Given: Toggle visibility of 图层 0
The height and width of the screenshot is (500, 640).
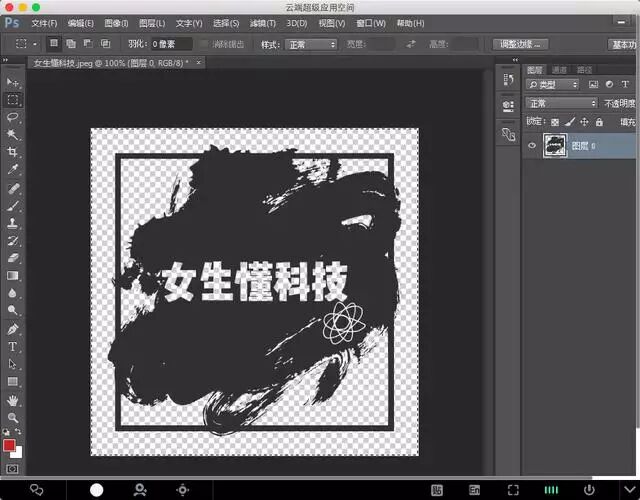Looking at the screenshot, I should 531,145.
